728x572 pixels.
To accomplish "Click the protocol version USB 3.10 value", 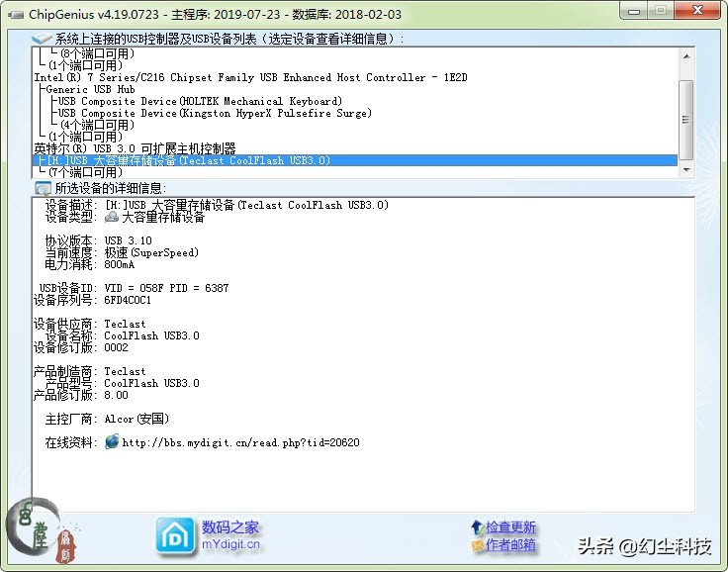I will point(129,240).
